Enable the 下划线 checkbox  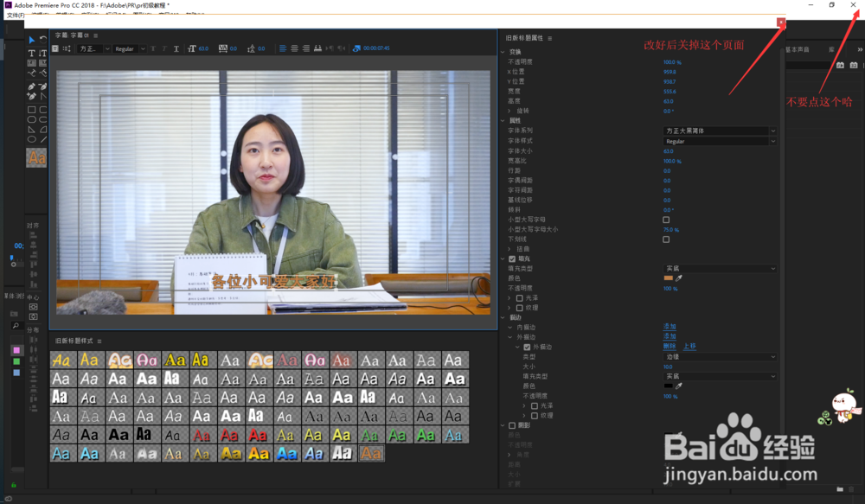pos(666,239)
